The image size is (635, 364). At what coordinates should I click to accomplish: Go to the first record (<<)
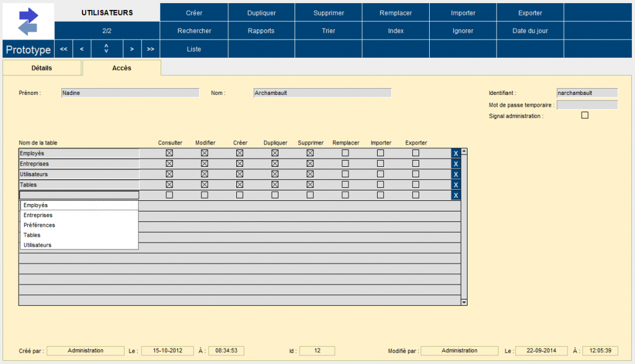coord(63,49)
